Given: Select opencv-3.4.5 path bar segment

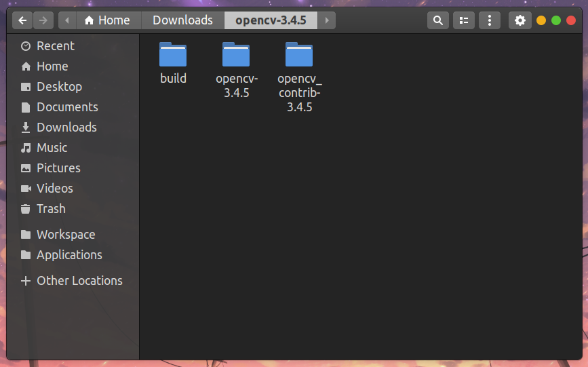Looking at the screenshot, I should click(271, 20).
